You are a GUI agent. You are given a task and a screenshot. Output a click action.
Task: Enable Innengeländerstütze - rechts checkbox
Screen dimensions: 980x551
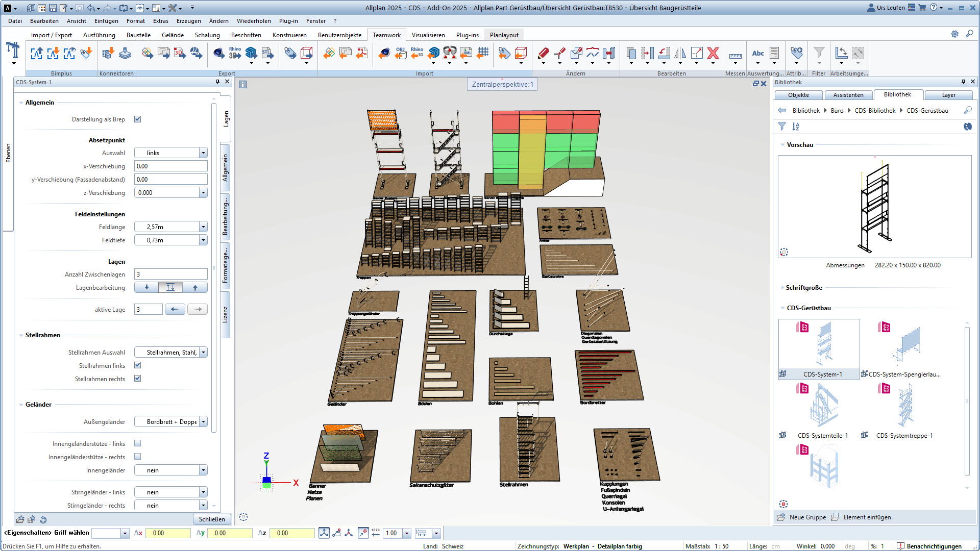(x=137, y=457)
